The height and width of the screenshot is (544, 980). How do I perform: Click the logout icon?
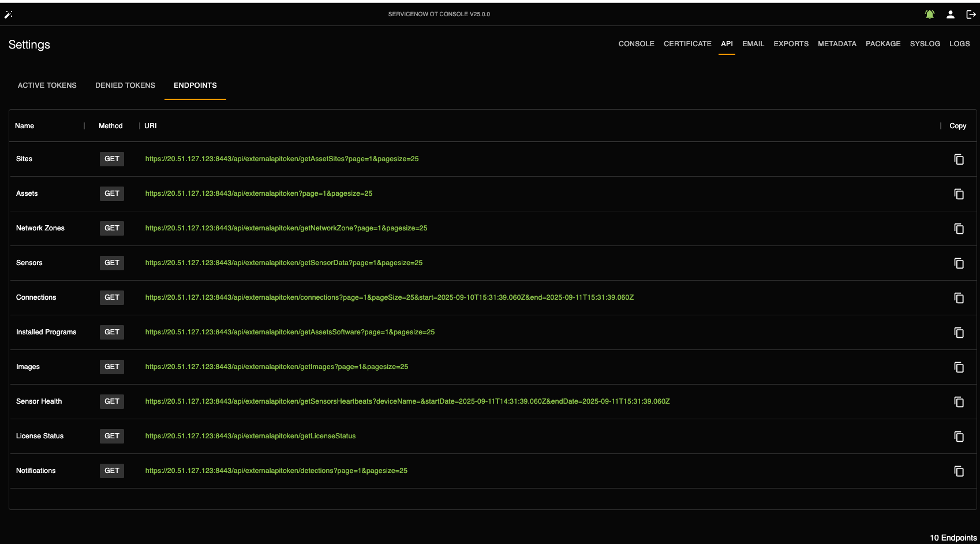point(971,14)
